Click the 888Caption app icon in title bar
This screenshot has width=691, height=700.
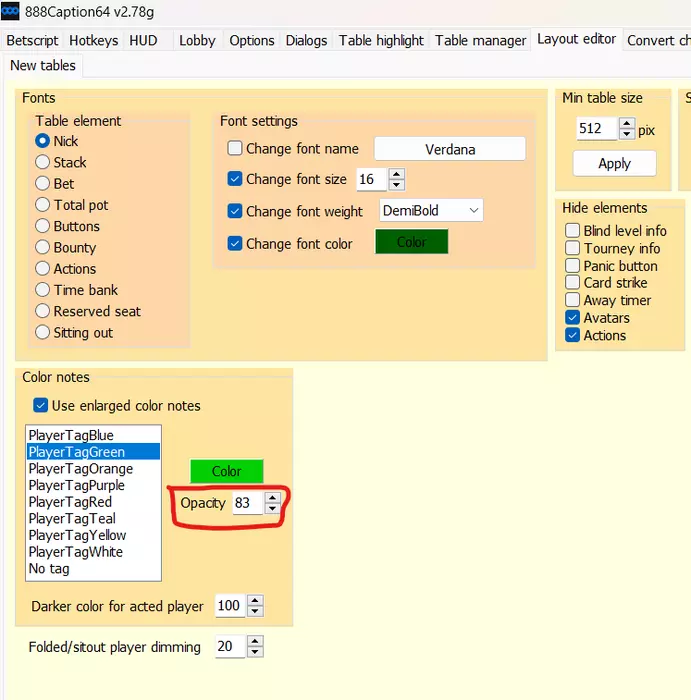point(10,11)
